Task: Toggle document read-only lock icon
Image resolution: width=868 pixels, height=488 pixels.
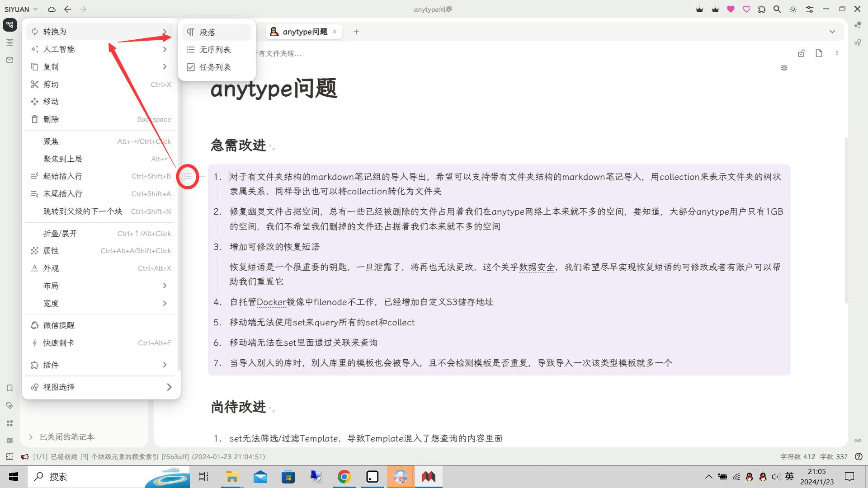Action: [x=801, y=53]
